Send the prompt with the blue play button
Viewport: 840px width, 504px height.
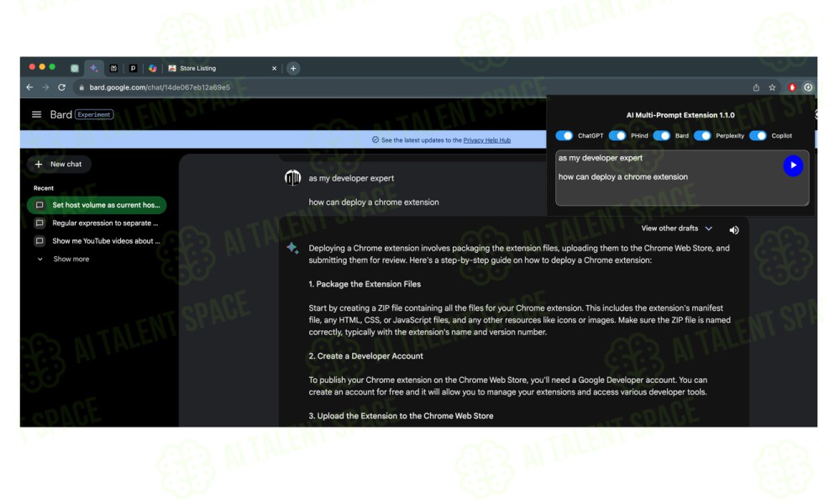coord(793,165)
